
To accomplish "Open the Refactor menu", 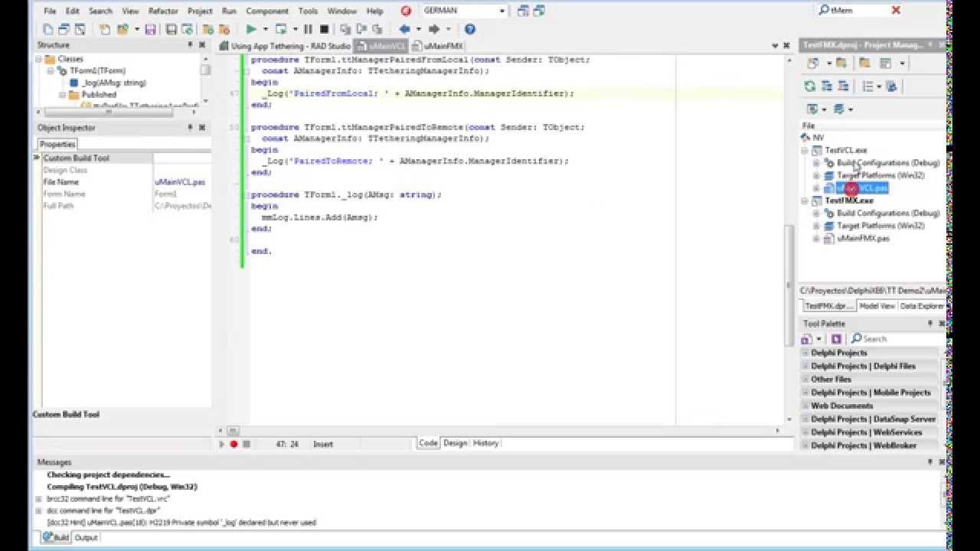I will 163,11.
